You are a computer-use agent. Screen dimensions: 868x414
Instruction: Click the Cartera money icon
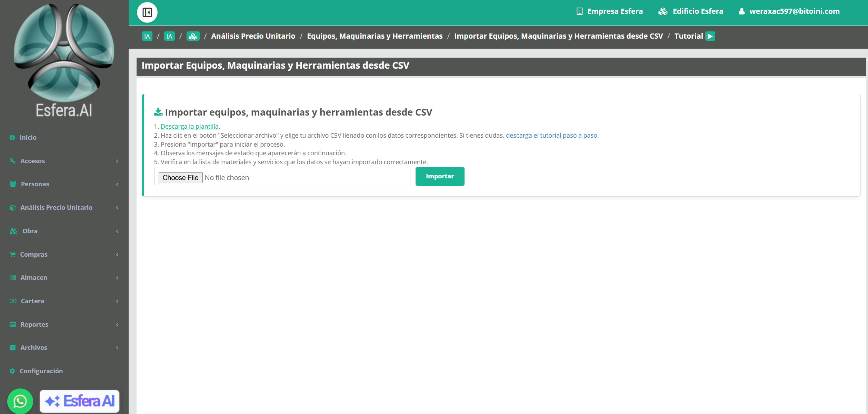[13, 301]
